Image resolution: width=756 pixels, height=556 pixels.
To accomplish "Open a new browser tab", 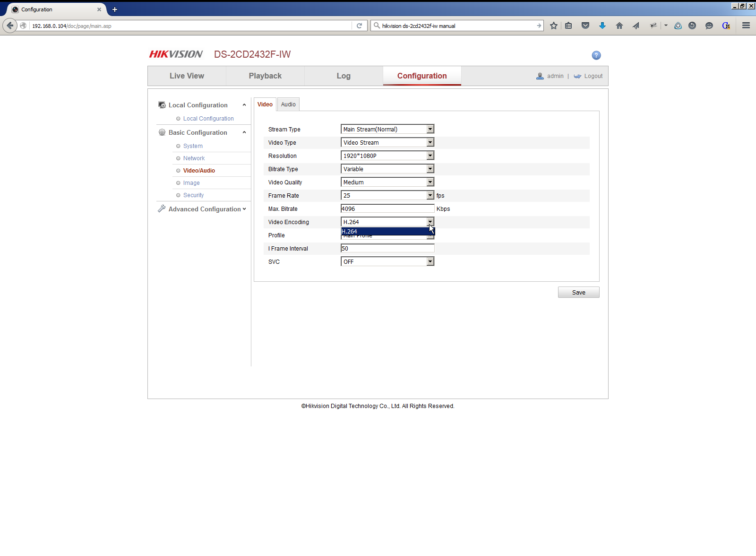I will point(115,9).
